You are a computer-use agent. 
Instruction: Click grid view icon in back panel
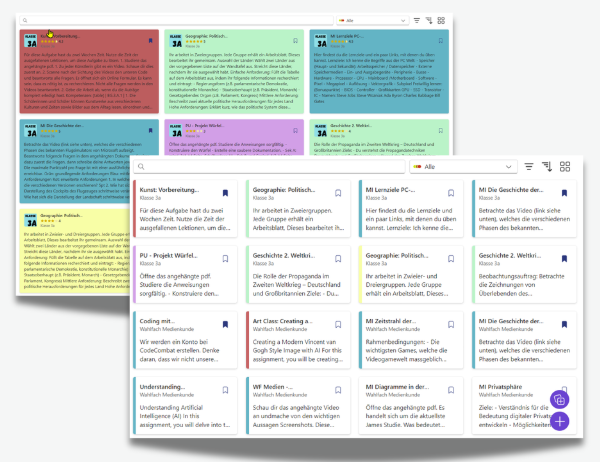[x=441, y=20]
